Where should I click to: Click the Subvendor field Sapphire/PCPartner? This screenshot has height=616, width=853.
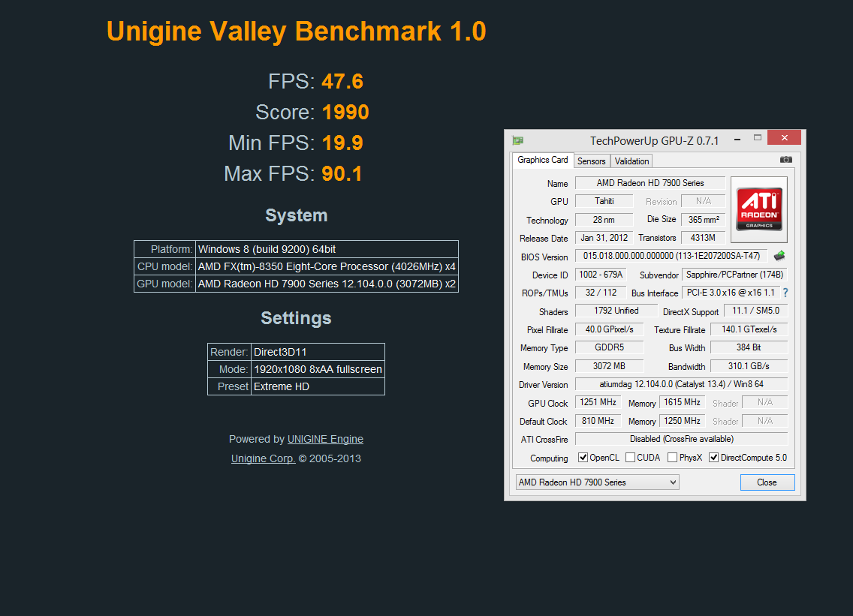coord(734,275)
